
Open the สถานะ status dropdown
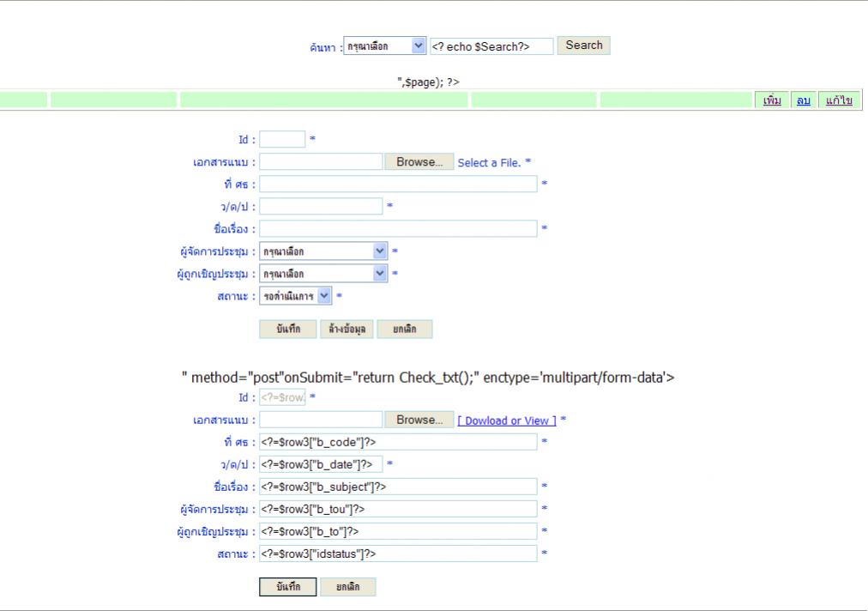tap(295, 295)
